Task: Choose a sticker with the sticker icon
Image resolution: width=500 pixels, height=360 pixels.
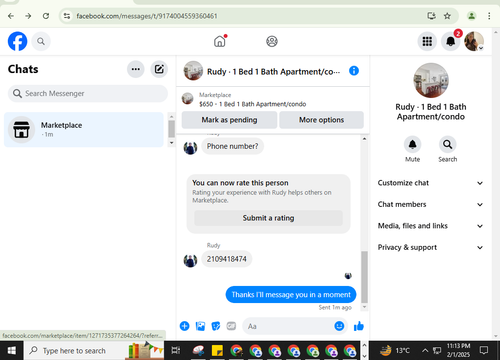Action: tap(216, 326)
